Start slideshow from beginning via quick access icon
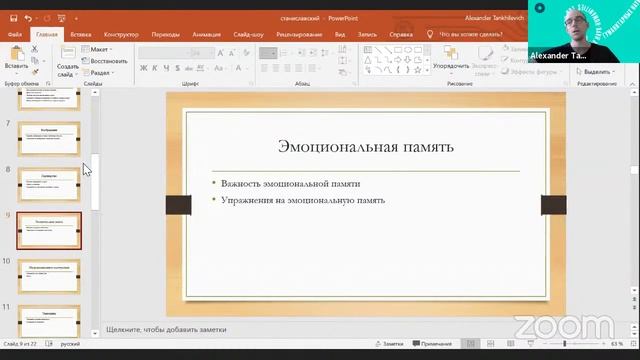Image resolution: width=640 pixels, height=360 pixels. [x=61, y=18]
